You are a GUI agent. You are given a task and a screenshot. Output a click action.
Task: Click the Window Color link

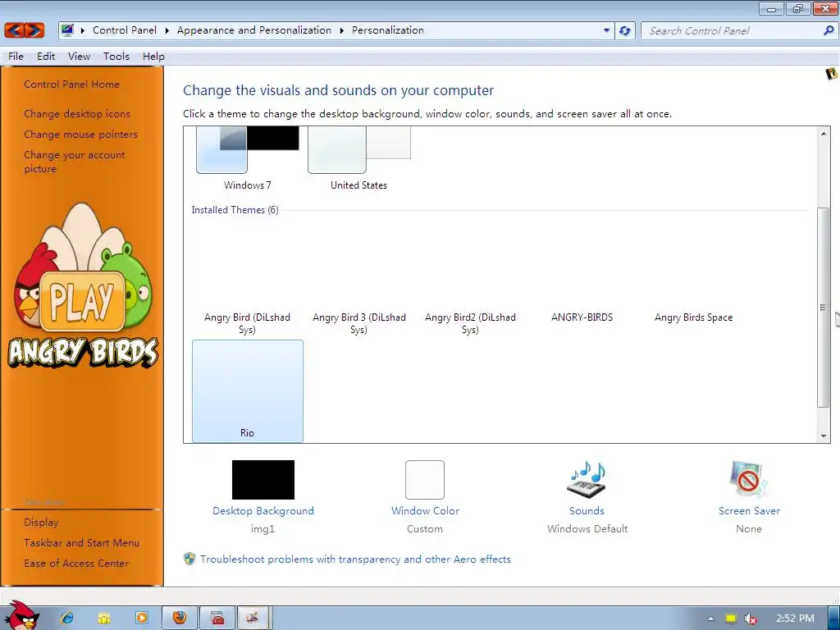point(426,510)
